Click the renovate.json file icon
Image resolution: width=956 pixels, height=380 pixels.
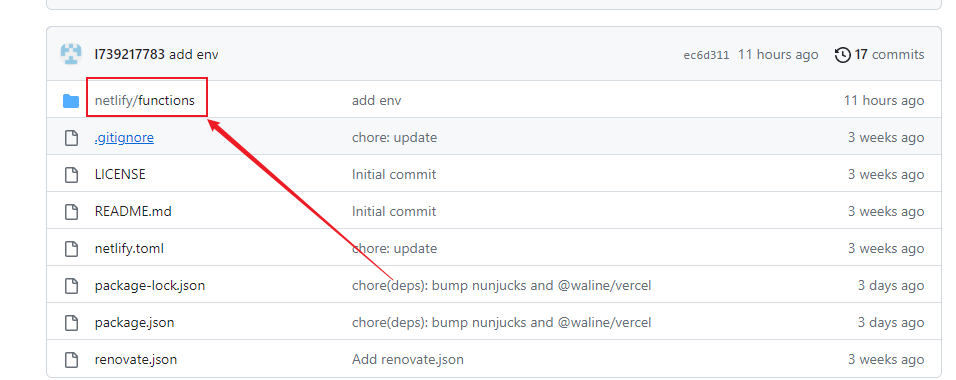[x=71, y=360]
